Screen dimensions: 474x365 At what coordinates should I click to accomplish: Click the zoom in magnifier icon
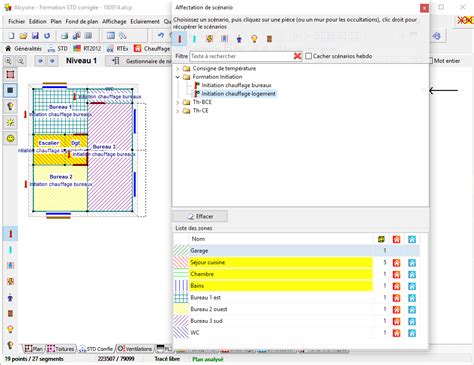(8, 61)
